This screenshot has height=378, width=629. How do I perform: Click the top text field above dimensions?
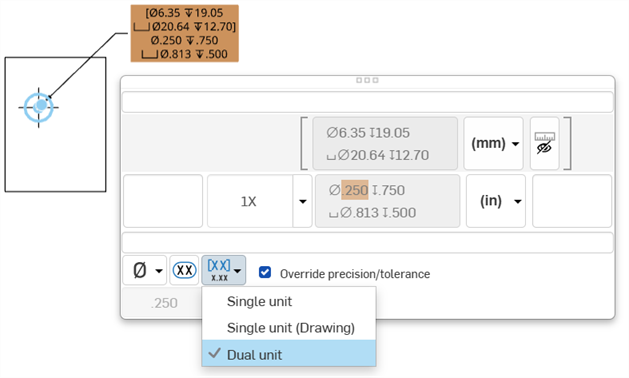(367, 102)
